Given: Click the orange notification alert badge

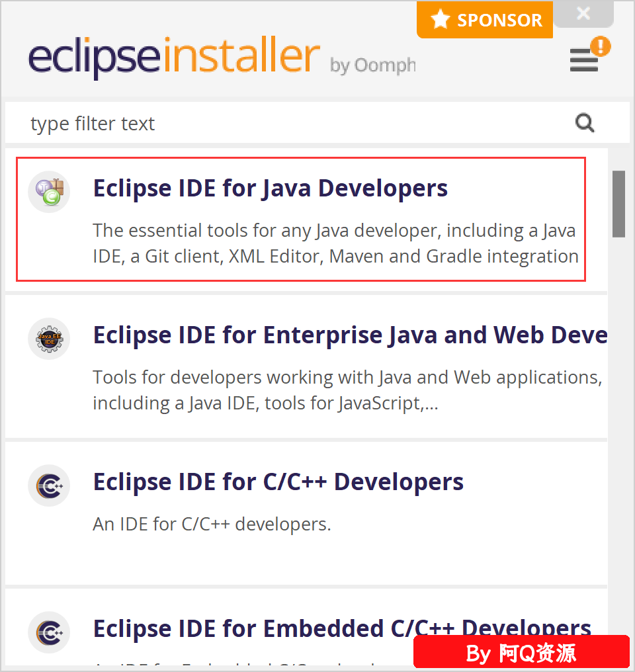Looking at the screenshot, I should [601, 46].
